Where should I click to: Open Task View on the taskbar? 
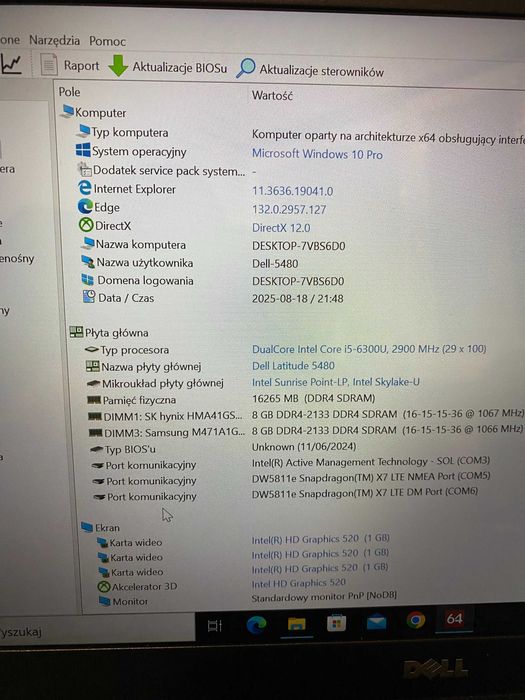click(215, 626)
